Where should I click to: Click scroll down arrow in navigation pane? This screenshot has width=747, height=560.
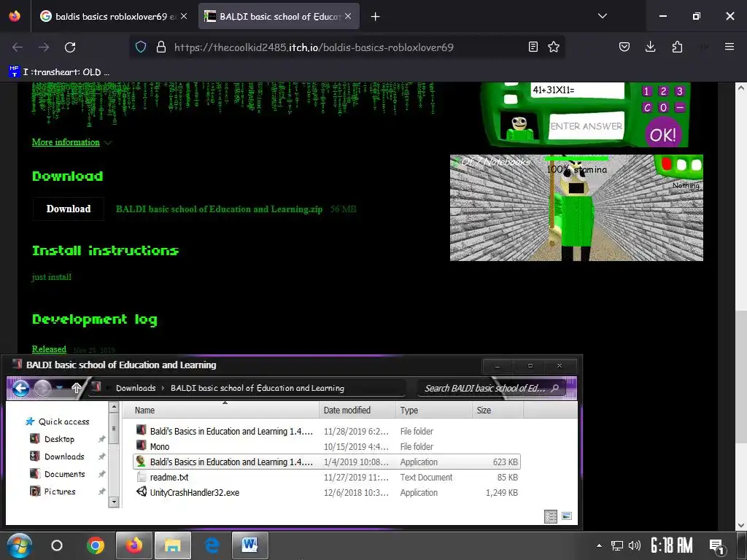[114, 502]
